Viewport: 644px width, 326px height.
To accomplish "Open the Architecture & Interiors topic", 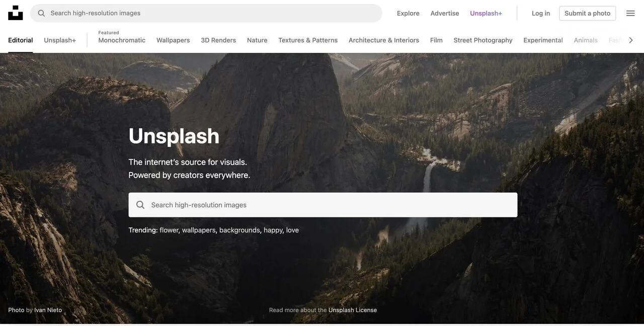I will click(384, 40).
